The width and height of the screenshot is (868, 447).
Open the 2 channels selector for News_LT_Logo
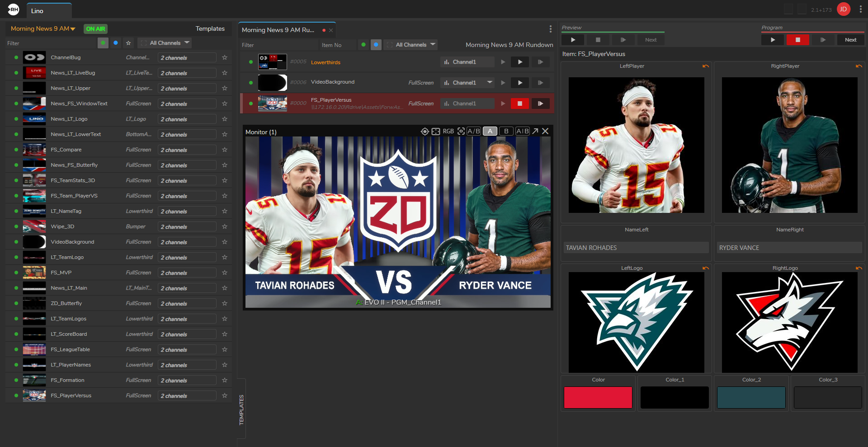187,119
